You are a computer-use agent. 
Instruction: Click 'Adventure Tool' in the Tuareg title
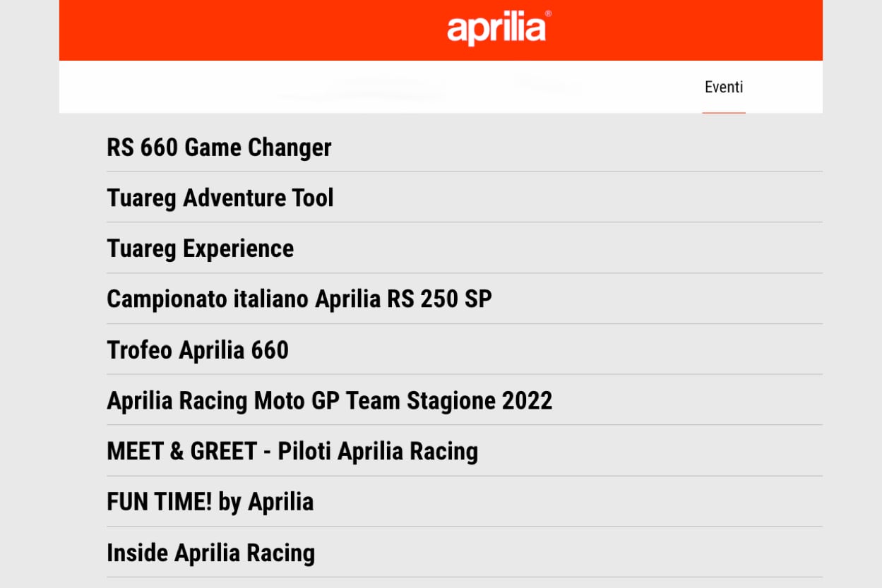[258, 198]
